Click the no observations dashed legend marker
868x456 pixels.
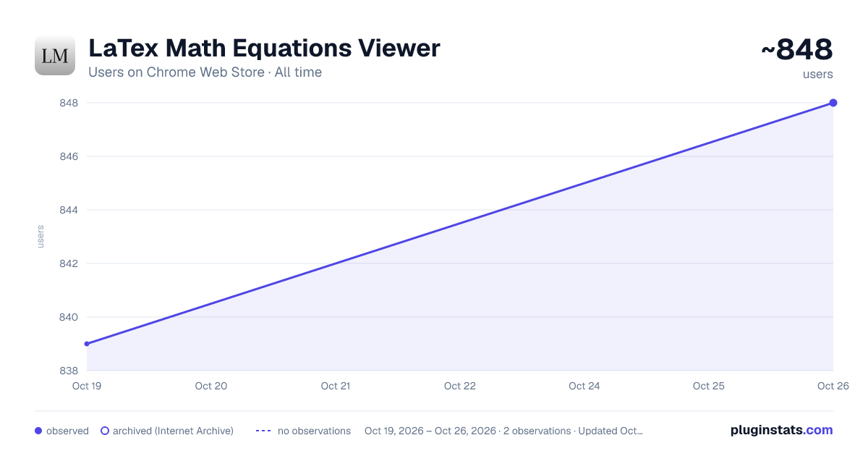[263, 431]
